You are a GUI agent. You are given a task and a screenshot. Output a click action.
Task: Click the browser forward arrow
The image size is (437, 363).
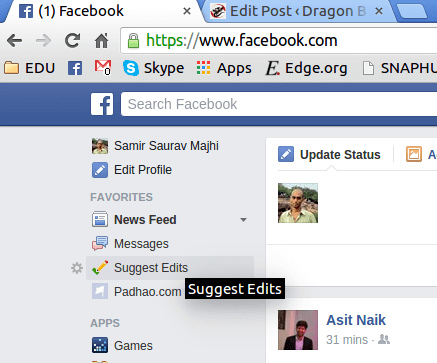(43, 41)
